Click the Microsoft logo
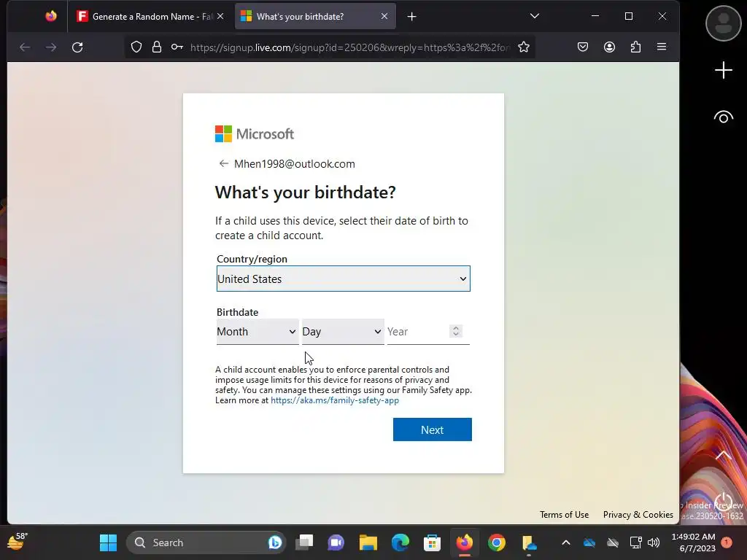 pos(255,134)
